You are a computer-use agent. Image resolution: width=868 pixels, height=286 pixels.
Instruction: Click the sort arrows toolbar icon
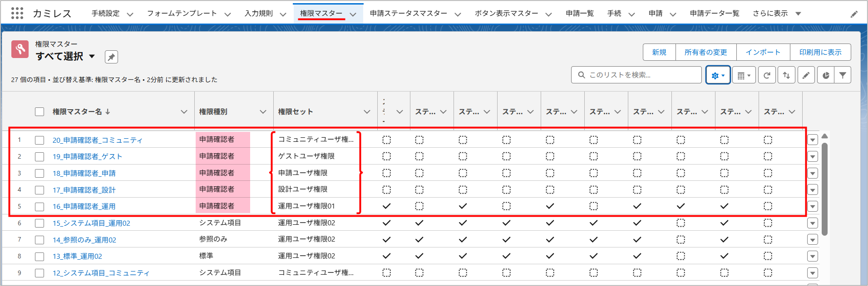tap(786, 75)
